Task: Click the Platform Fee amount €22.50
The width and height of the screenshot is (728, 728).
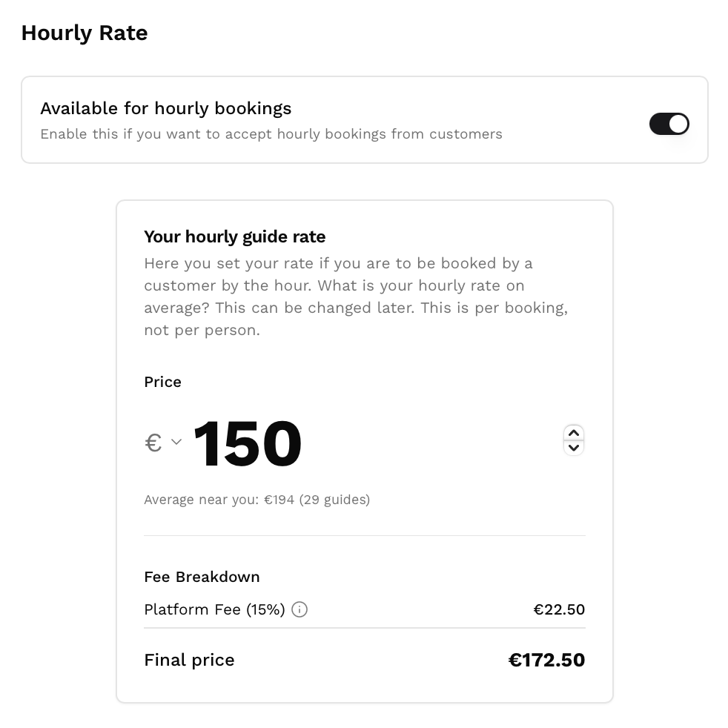Action: [x=558, y=609]
